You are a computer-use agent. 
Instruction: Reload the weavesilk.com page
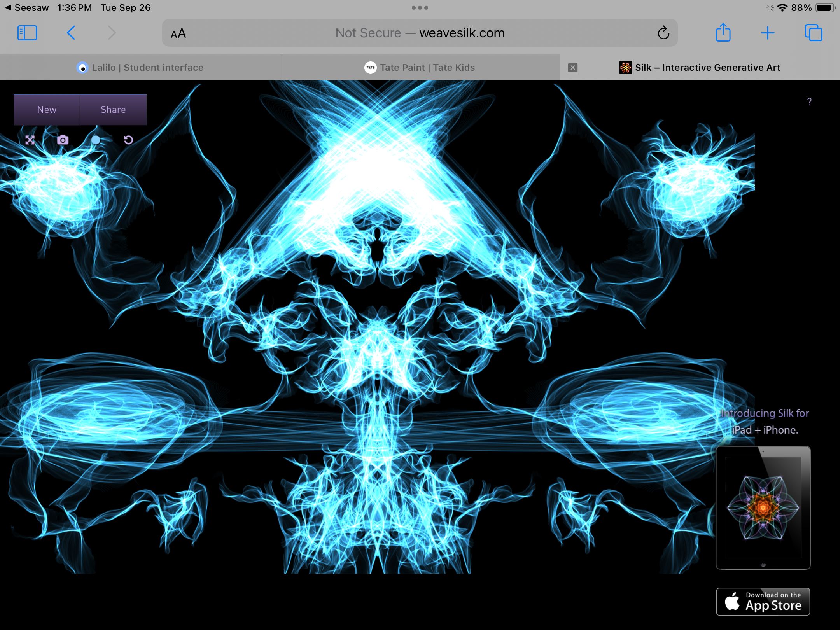pos(663,33)
